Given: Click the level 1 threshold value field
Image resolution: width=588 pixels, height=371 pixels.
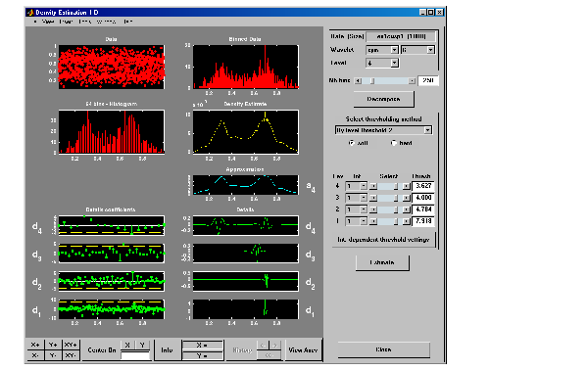Looking at the screenshot, I should (x=422, y=221).
